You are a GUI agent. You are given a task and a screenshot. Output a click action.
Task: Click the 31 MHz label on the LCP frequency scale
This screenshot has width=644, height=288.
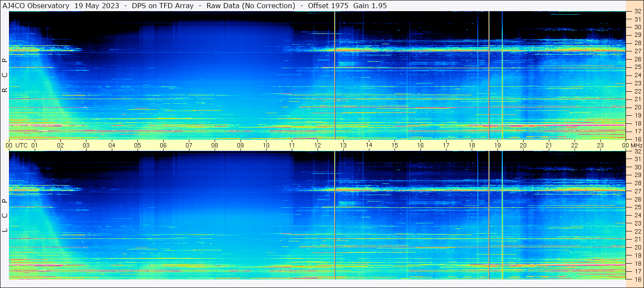click(x=638, y=159)
